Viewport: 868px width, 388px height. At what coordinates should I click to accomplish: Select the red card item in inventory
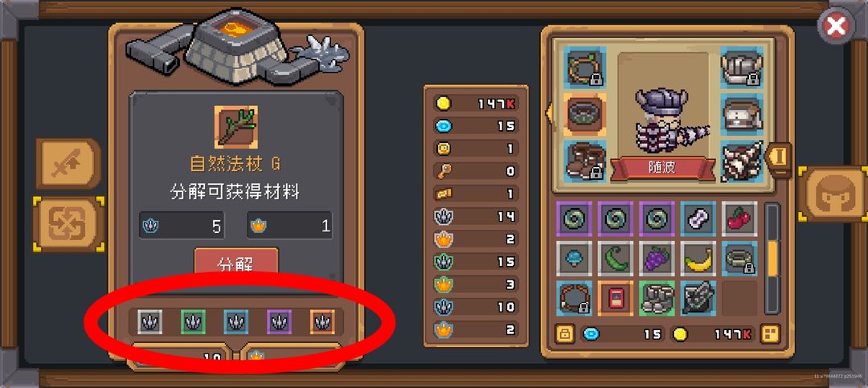click(x=616, y=298)
